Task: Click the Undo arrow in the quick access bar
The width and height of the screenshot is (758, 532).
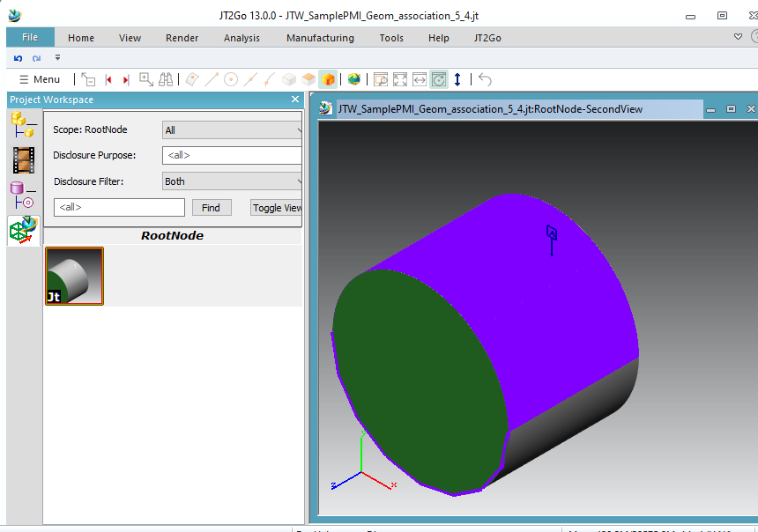Action: 18,58
